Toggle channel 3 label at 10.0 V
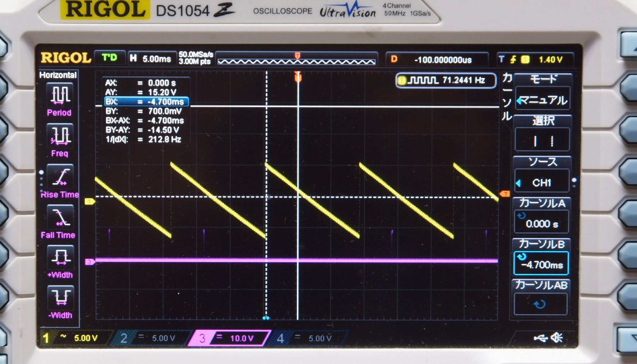 [x=230, y=338]
